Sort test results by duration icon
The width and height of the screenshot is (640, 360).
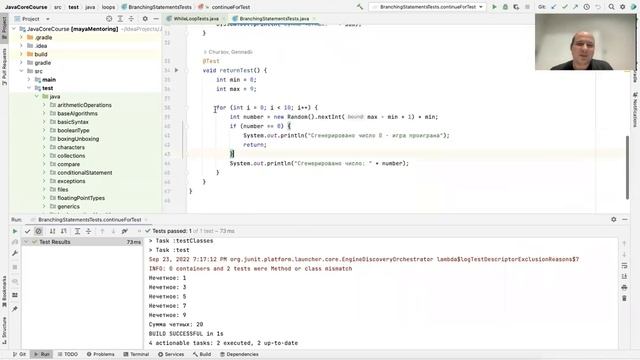coord(64,231)
